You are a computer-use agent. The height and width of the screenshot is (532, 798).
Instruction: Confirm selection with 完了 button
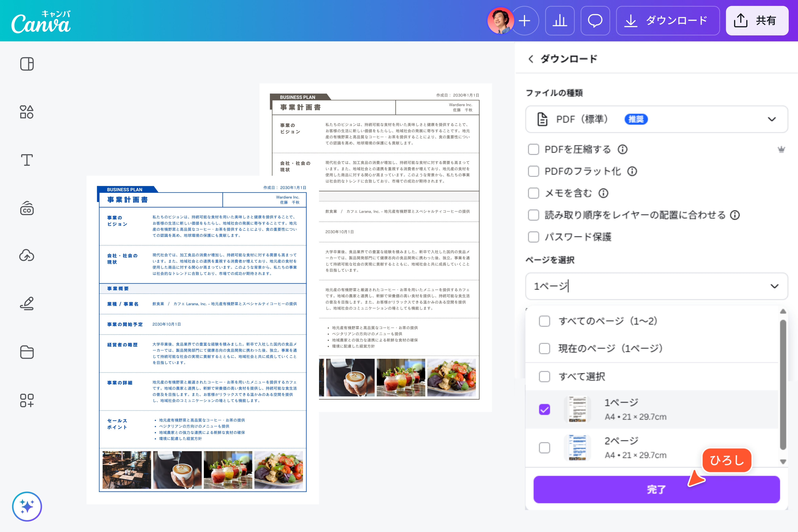tap(656, 490)
